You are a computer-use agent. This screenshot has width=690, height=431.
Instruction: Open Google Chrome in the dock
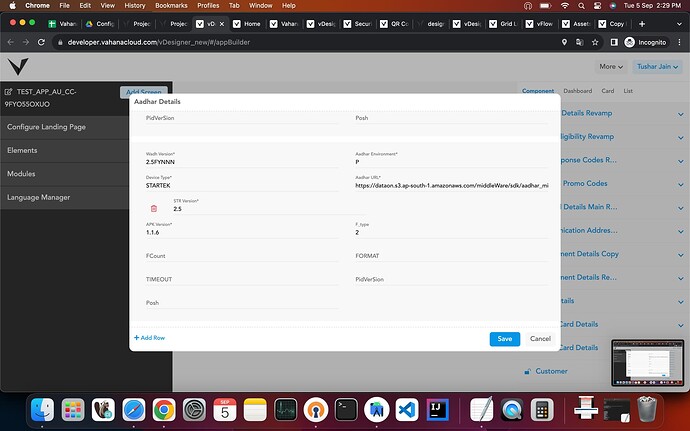(x=164, y=410)
